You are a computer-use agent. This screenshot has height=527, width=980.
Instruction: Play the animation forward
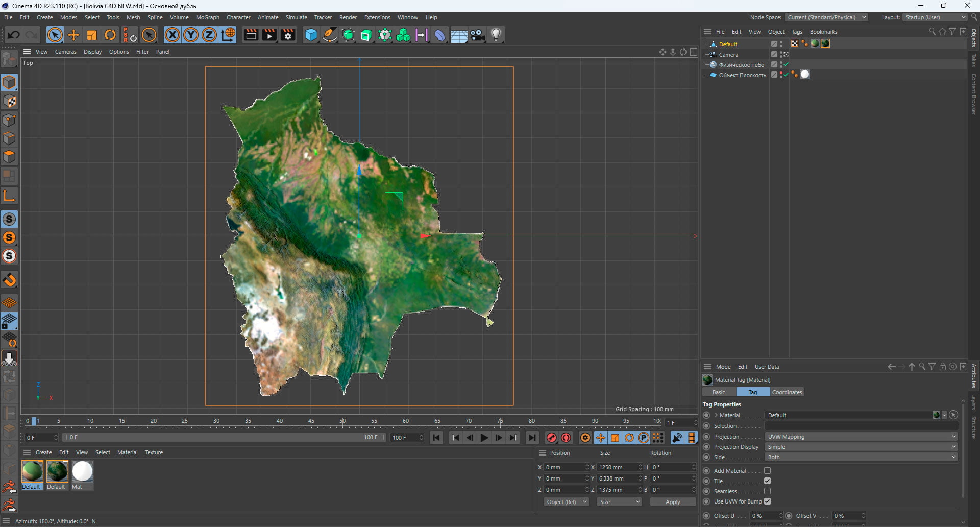point(484,438)
